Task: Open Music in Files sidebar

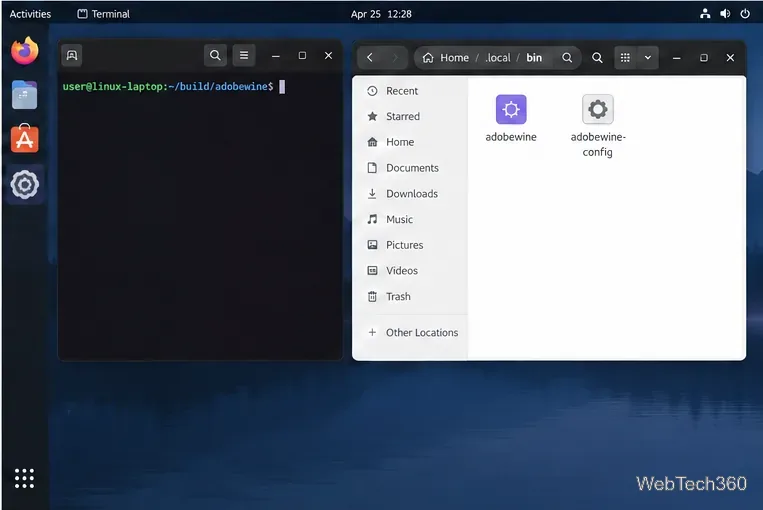Action: [x=410, y=219]
